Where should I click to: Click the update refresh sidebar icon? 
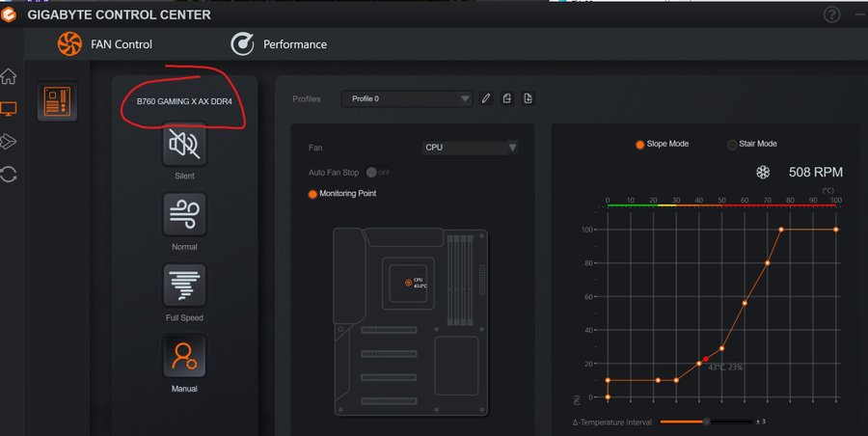(9, 174)
